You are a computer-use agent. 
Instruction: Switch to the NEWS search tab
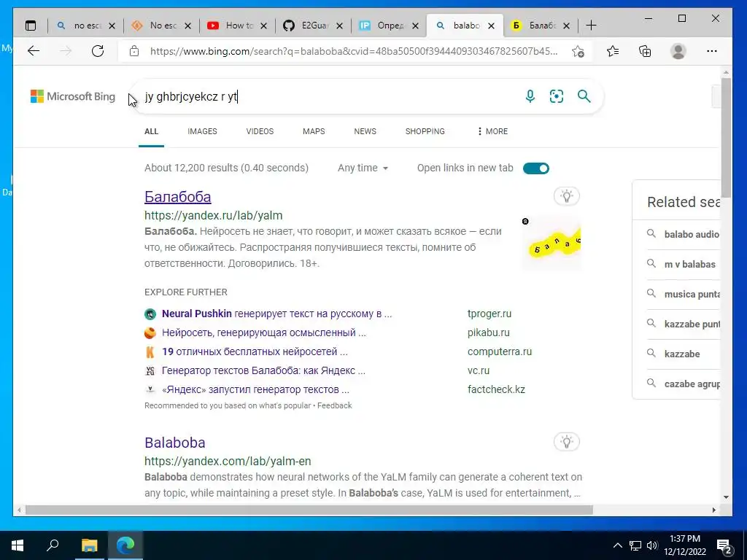(x=365, y=131)
